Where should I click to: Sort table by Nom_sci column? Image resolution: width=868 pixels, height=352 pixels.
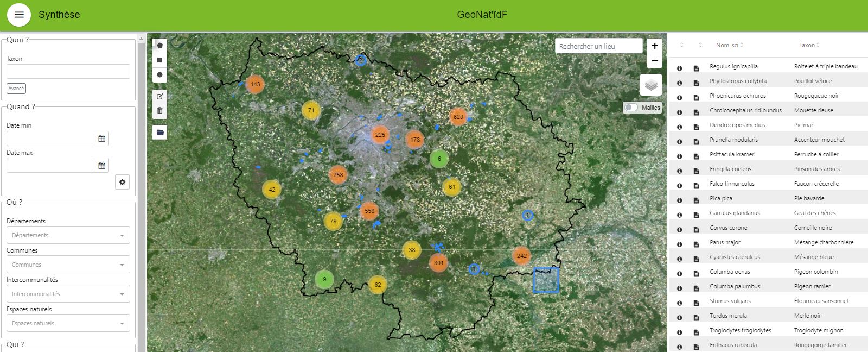pyautogui.click(x=729, y=45)
